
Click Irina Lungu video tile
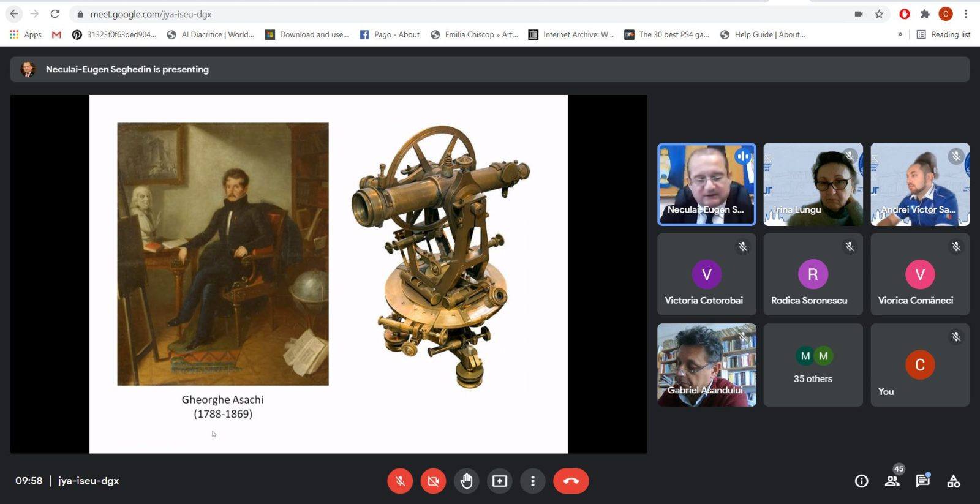coord(813,184)
